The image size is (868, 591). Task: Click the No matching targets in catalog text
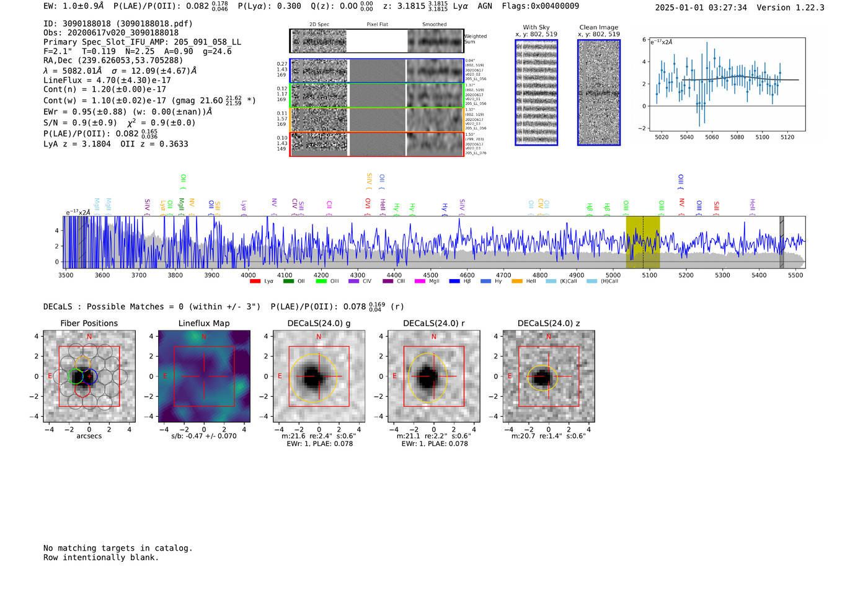(118, 548)
